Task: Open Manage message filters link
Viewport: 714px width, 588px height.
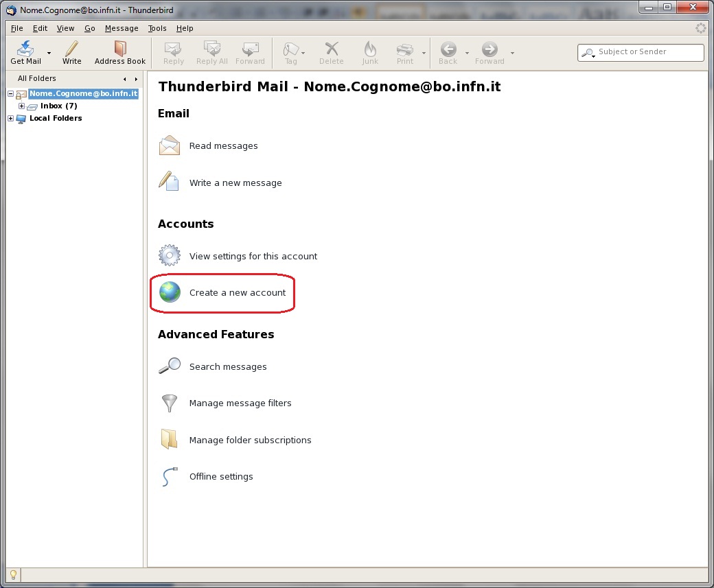Action: pos(240,403)
